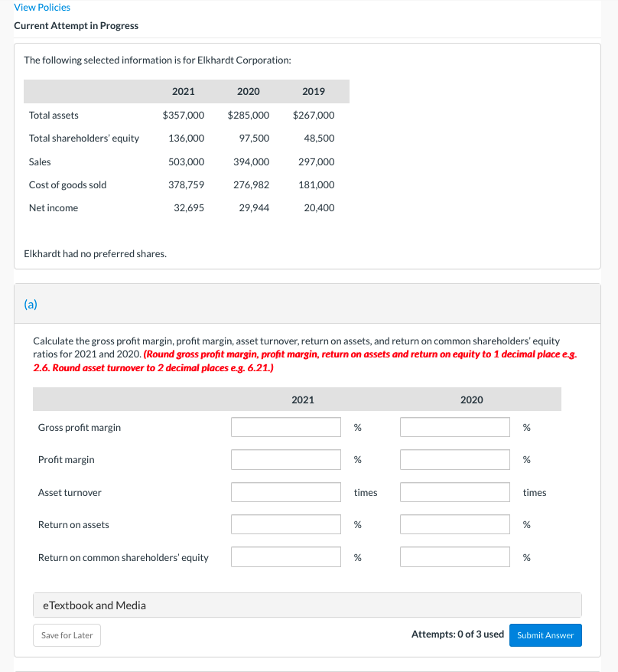Click the Return on equity 2021 input
Screen dimensions: 618x672
tap(285, 556)
